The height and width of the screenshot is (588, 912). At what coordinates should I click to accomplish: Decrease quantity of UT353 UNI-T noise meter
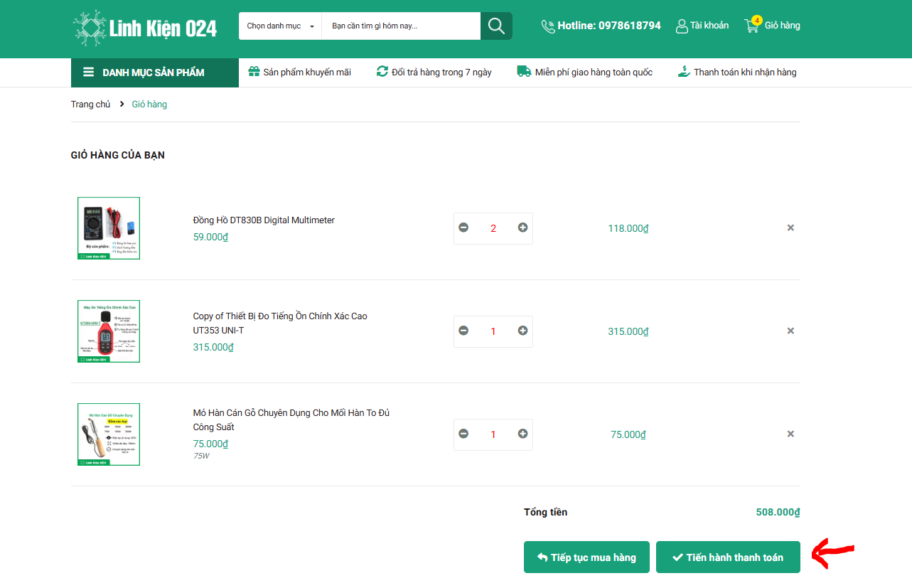point(463,331)
